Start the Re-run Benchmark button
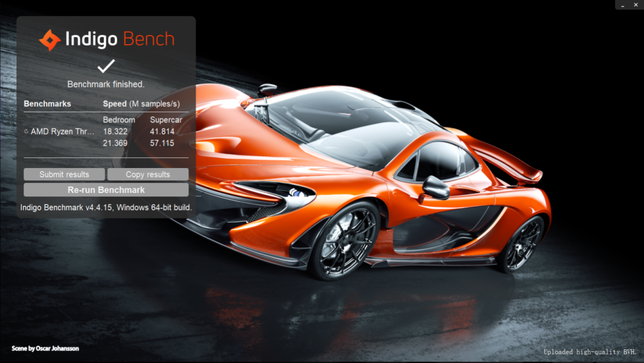 click(x=106, y=190)
